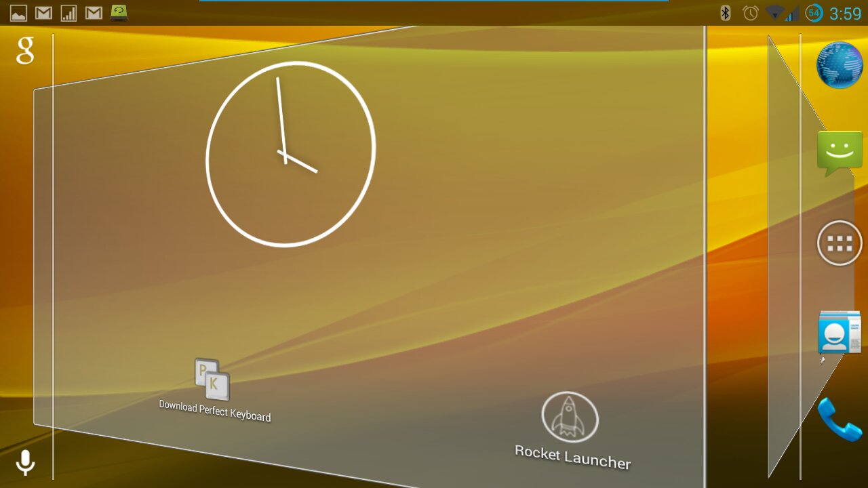Tap the bar-chart notification icon in status bar
Screen dimensions: 868x488
point(68,12)
